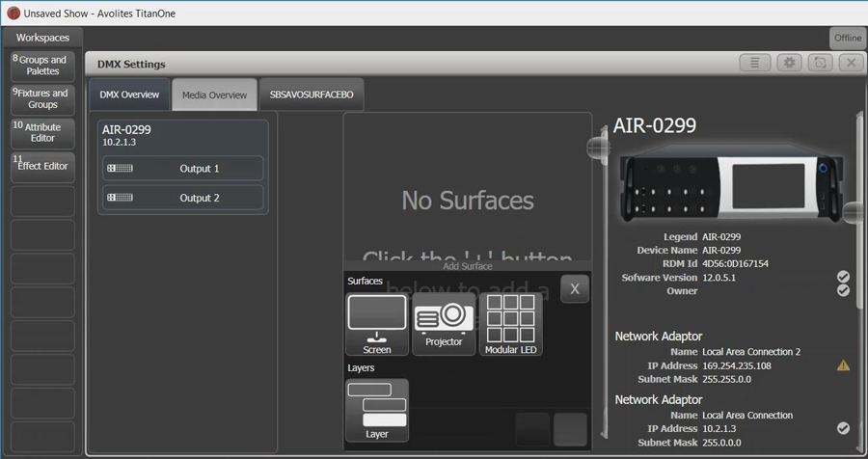Viewport: 868px width, 459px height.
Task: Click the Local Area Connection 2 name
Action: point(751,352)
